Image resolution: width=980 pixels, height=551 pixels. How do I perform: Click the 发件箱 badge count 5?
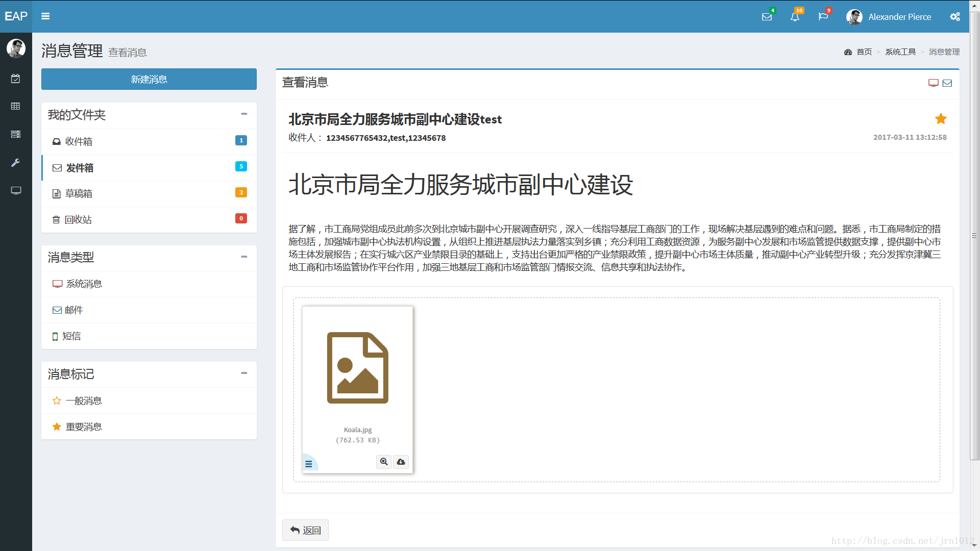[241, 166]
